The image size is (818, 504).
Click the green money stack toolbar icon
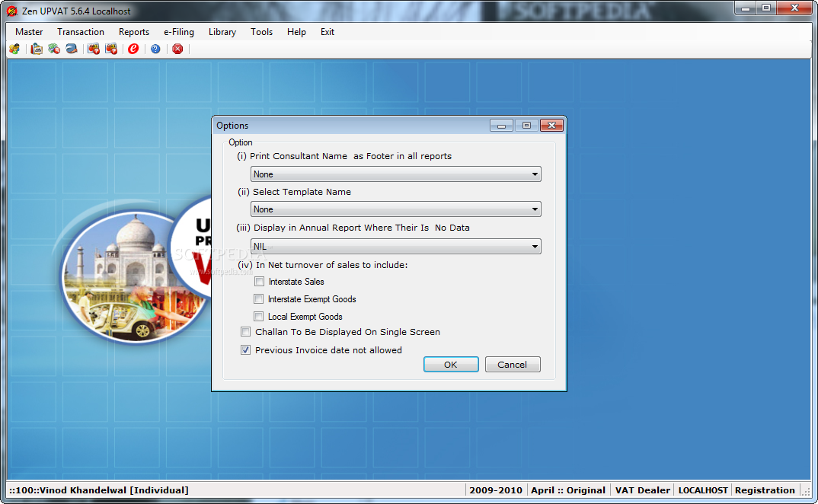coord(54,49)
